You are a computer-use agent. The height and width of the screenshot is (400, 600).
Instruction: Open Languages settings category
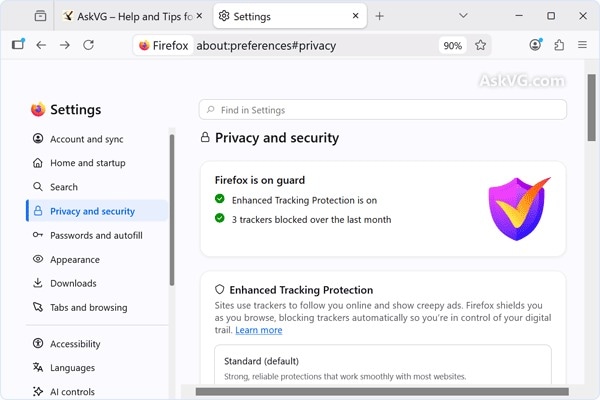coord(97,367)
